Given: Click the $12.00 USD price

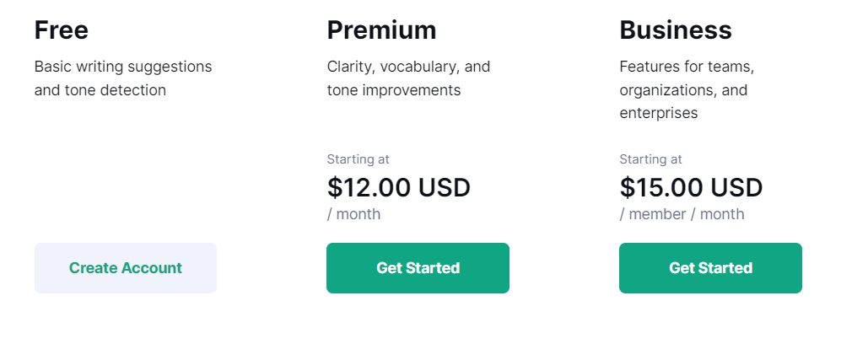Looking at the screenshot, I should coord(398,187).
